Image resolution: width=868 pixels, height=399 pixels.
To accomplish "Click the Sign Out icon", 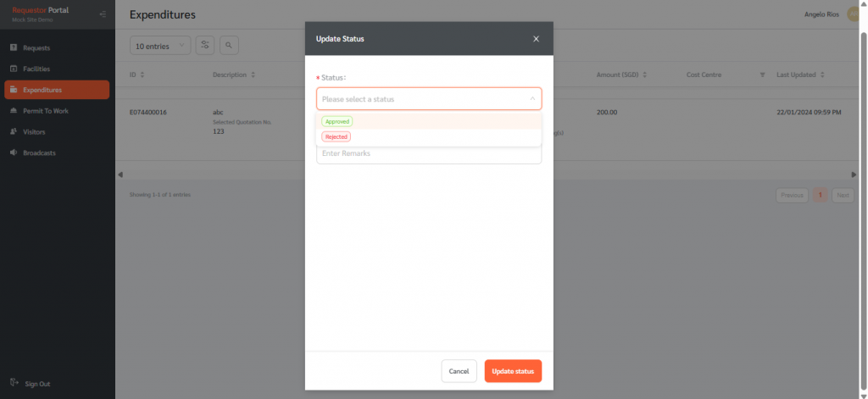I will 14,383.
